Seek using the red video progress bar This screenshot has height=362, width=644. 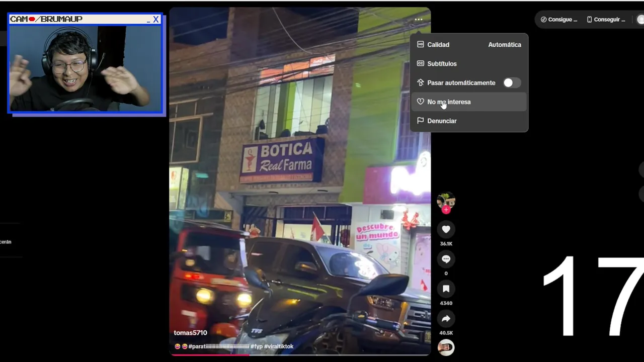click(300, 354)
